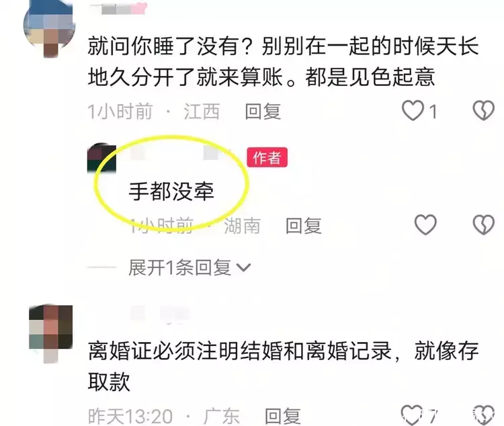Tap the comment text 手都没牵
The width and height of the screenshot is (504, 426).
point(171,191)
